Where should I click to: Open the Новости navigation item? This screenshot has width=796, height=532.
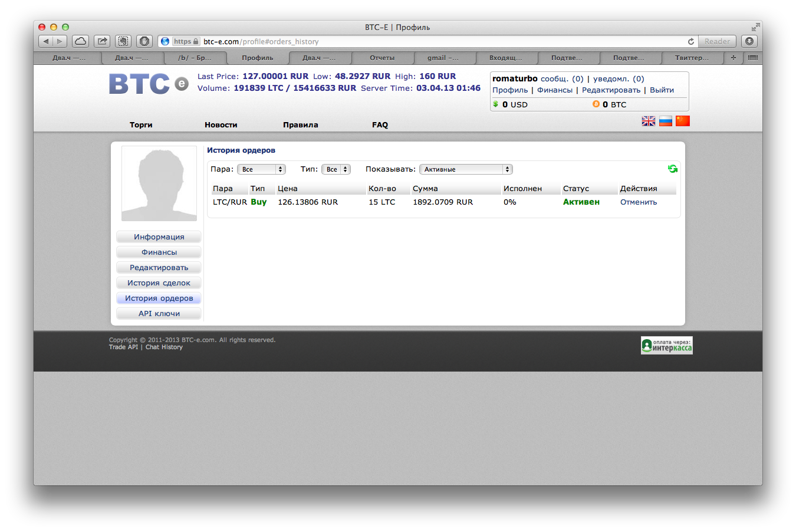click(x=221, y=124)
